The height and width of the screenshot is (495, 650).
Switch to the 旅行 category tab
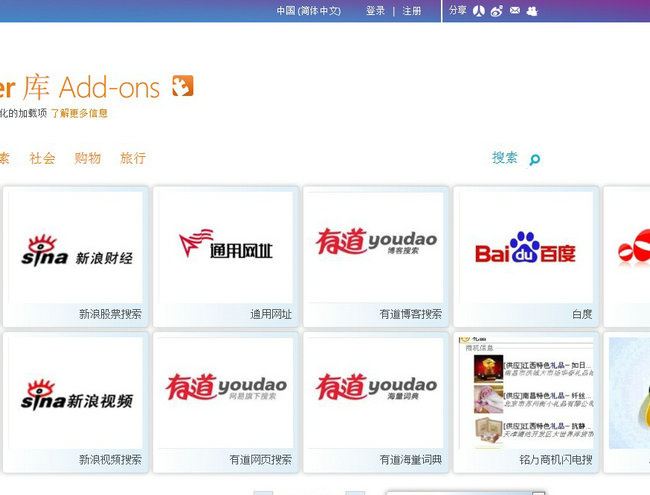(132, 158)
